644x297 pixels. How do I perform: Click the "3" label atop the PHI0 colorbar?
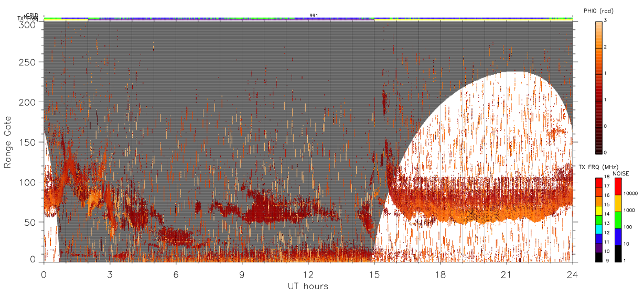coord(606,21)
